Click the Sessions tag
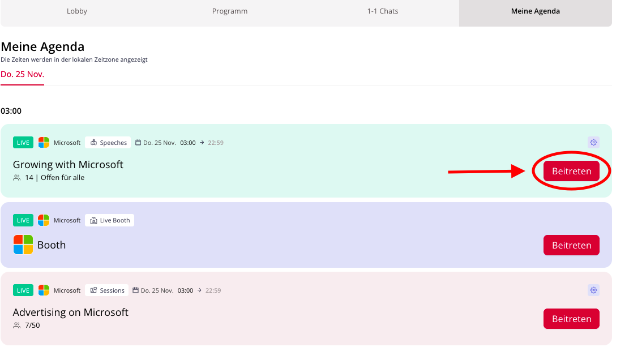Viewport: 629px width, 364px height. [106, 290]
